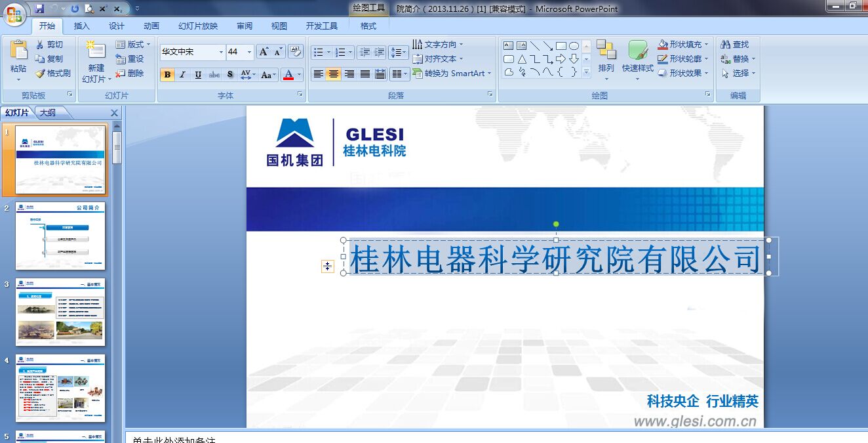Click Replace (替换) button
The image size is (868, 443).
[x=738, y=59]
